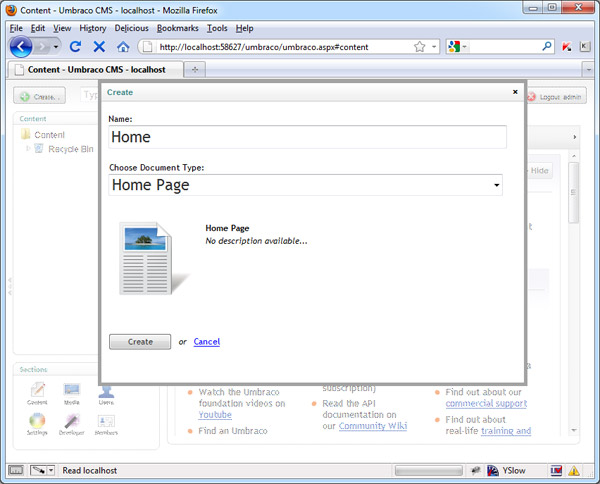The width and height of the screenshot is (600, 484).
Task: Click the red K toolbar icon
Action: click(x=567, y=47)
